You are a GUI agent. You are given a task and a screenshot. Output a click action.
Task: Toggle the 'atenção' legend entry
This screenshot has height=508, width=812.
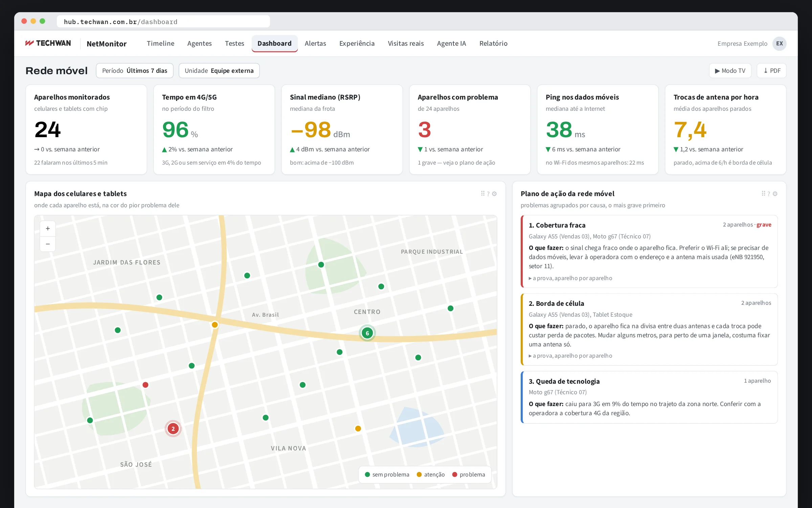[x=431, y=474]
